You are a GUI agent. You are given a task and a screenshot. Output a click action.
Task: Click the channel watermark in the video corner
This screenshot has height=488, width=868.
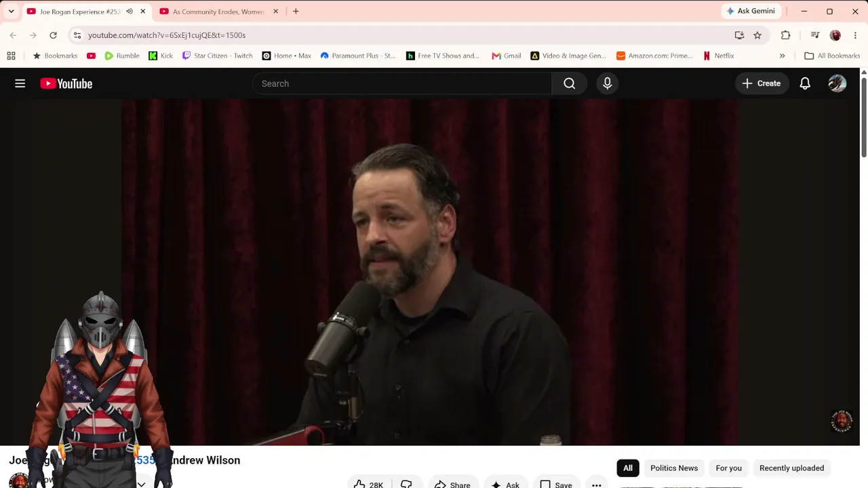[842, 421]
